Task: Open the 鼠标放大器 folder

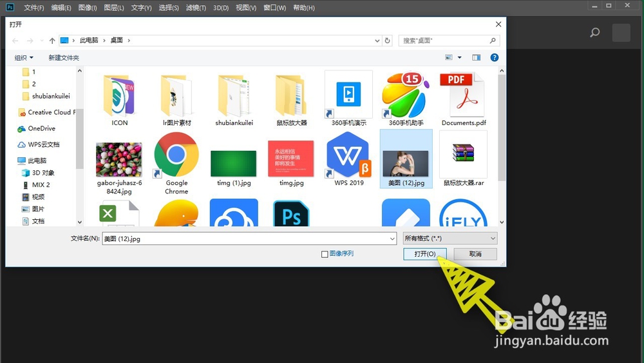Action: (x=292, y=100)
